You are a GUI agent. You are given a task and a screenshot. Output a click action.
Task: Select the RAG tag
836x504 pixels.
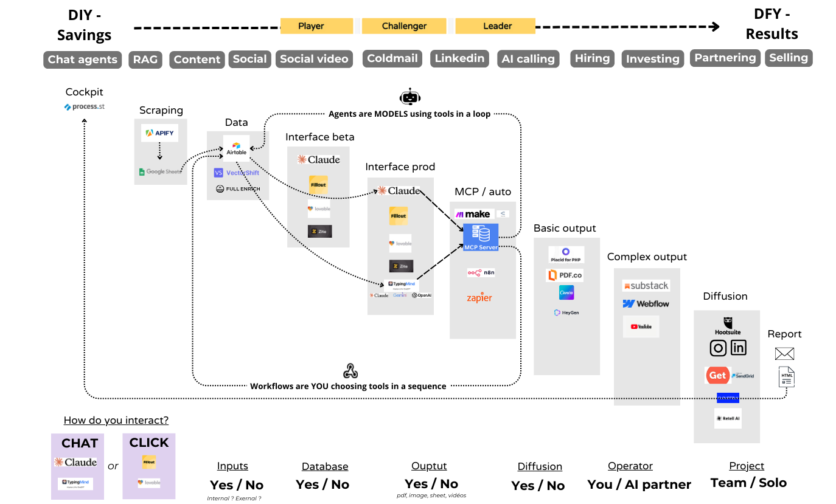click(145, 60)
